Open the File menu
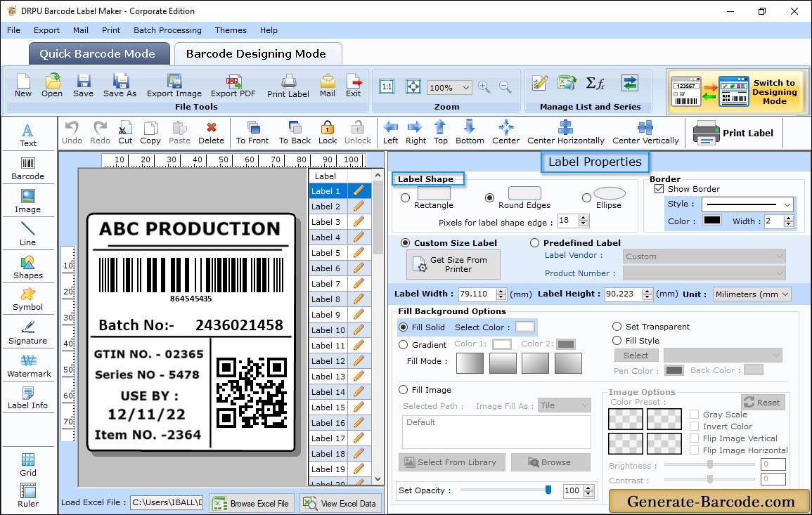Screen dimensions: 812x515 (x=13, y=30)
